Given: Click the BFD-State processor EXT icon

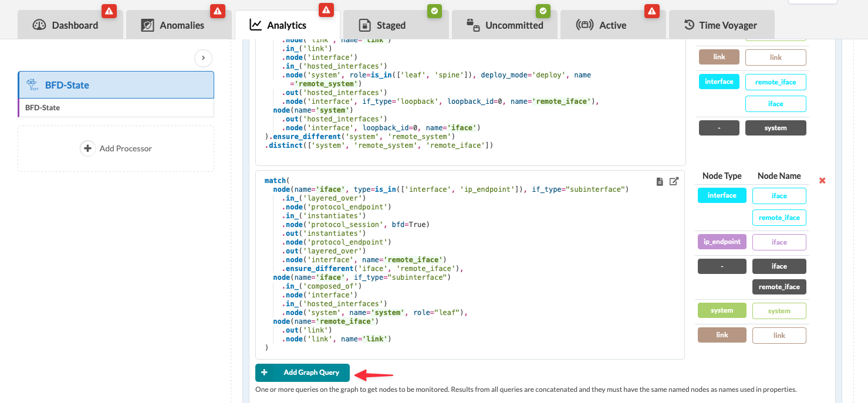Looking at the screenshot, I should point(33,85).
